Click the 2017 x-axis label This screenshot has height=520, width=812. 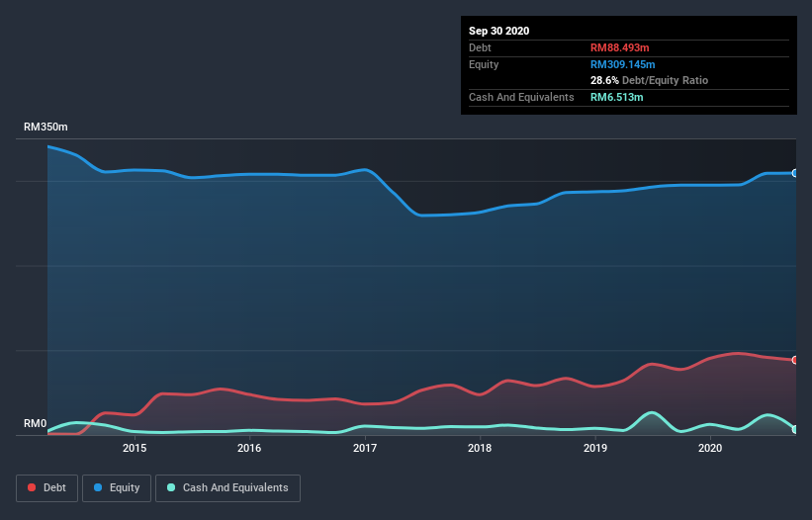tap(365, 448)
